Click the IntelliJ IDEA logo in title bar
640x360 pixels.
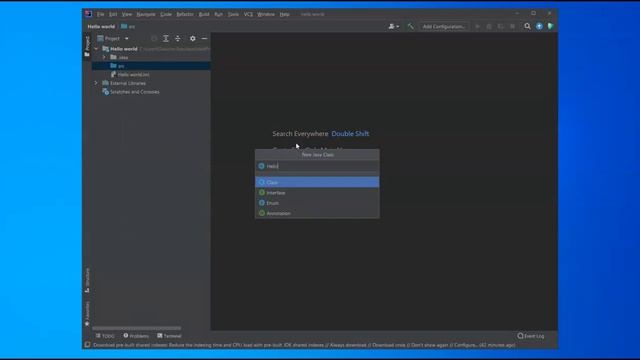point(89,14)
